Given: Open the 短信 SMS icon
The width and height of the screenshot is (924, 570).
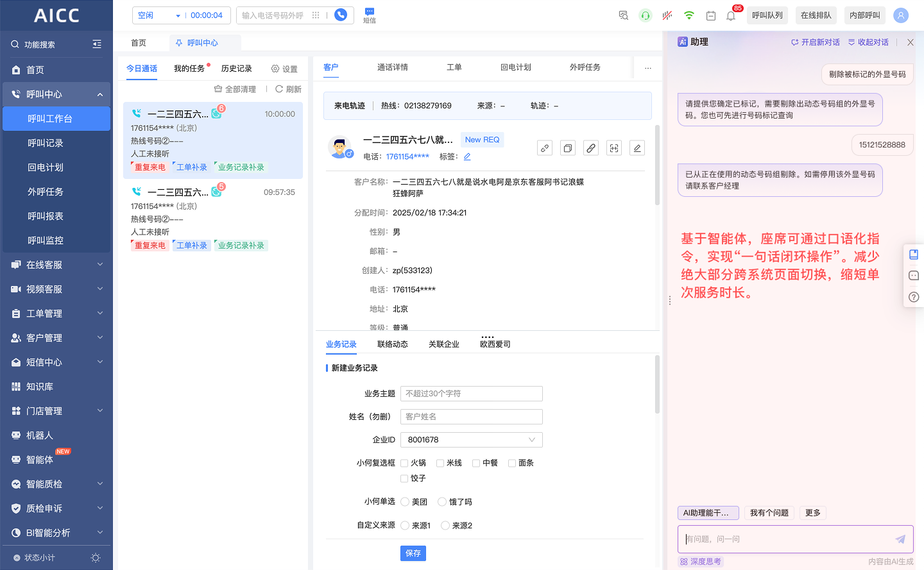Looking at the screenshot, I should pos(370,15).
